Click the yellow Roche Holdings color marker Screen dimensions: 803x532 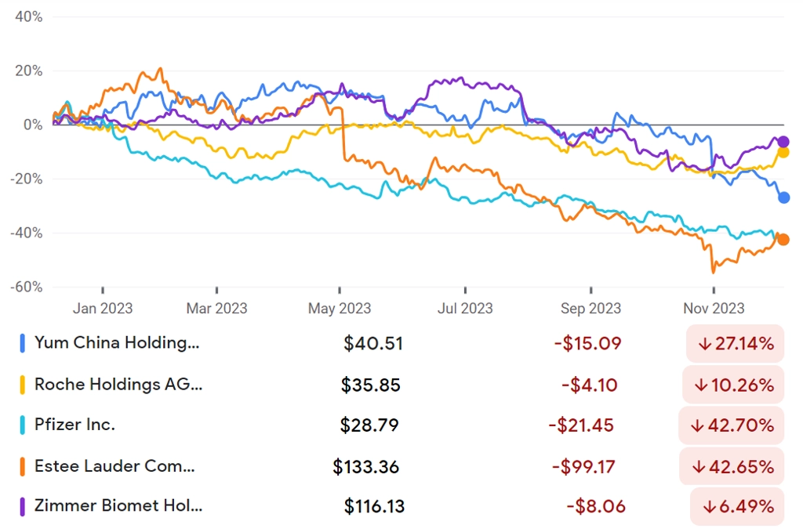tap(23, 385)
